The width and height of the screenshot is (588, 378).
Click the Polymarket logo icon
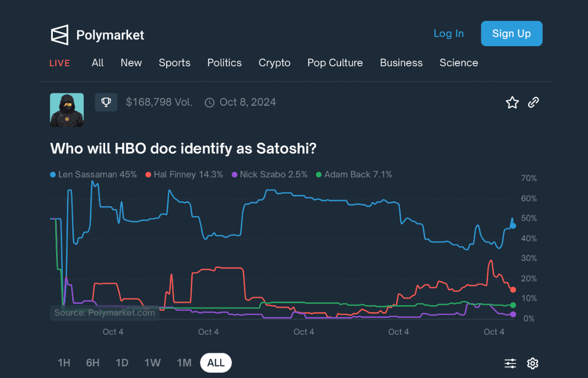(60, 35)
